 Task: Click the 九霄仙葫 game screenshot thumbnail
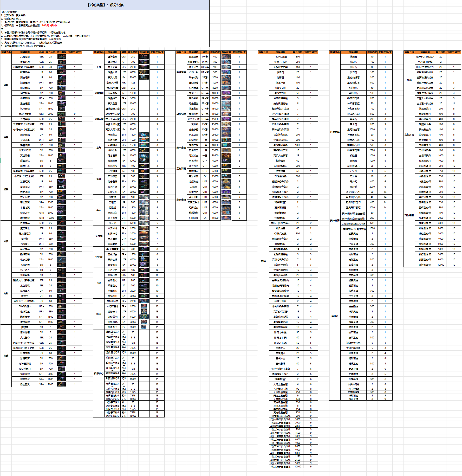[x=62, y=57]
